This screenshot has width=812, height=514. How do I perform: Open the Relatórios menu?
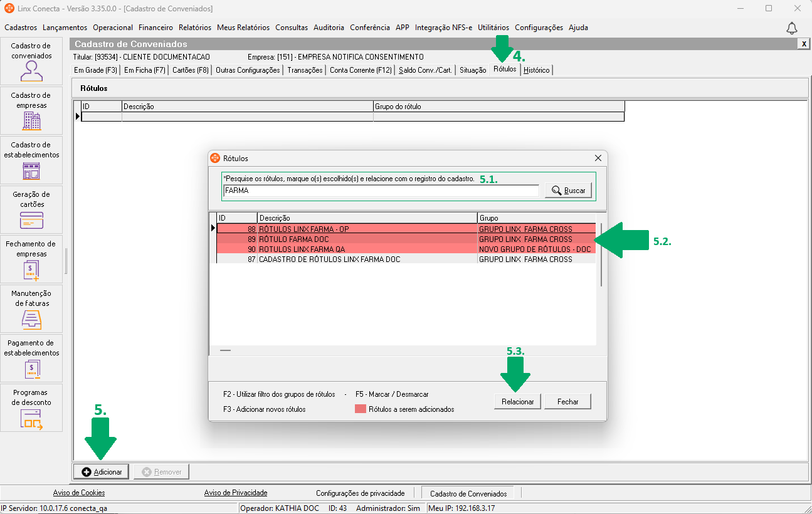[195, 28]
